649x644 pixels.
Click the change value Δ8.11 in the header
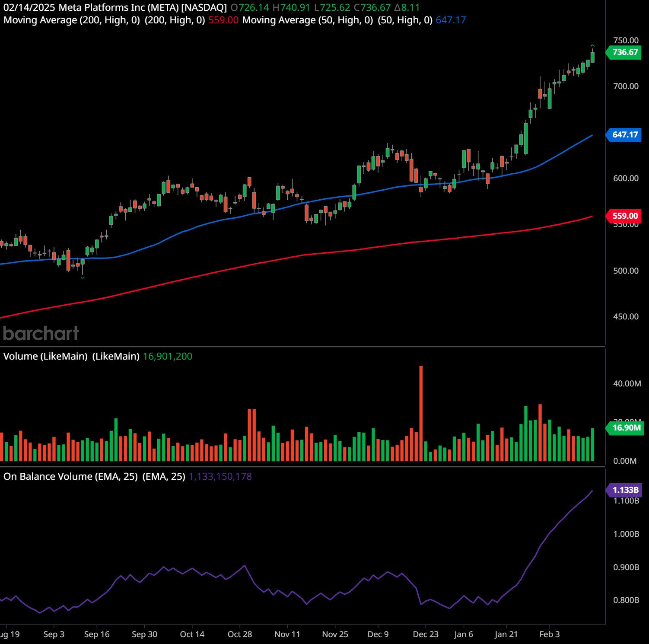pos(407,7)
